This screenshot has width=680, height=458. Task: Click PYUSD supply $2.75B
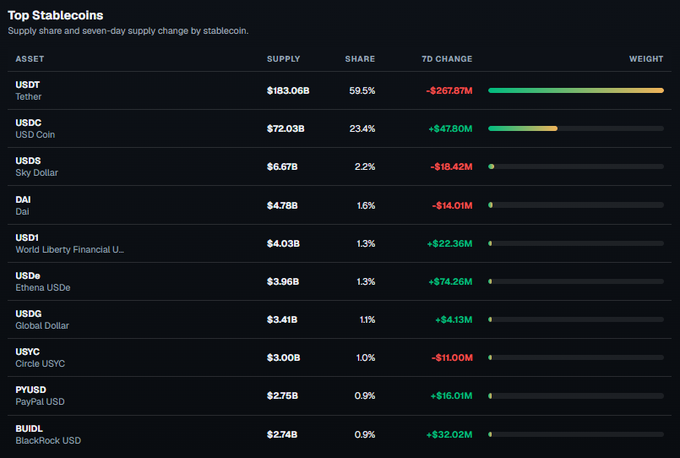pyautogui.click(x=282, y=396)
